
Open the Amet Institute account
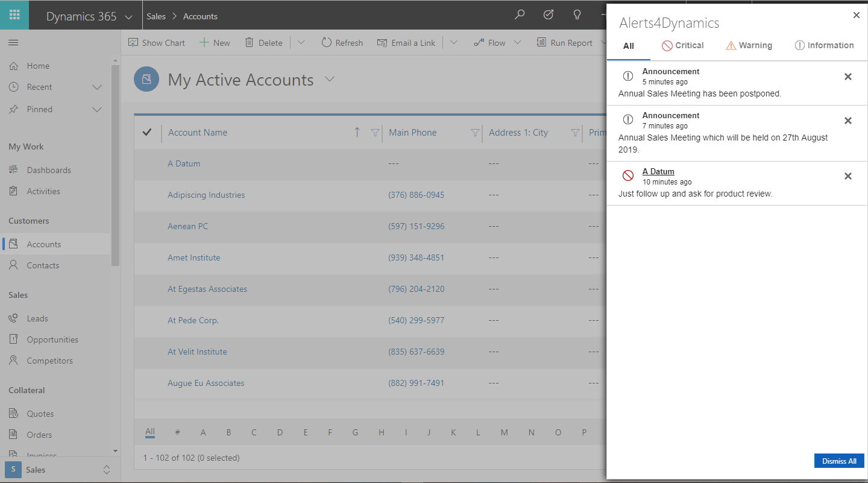[x=193, y=257]
